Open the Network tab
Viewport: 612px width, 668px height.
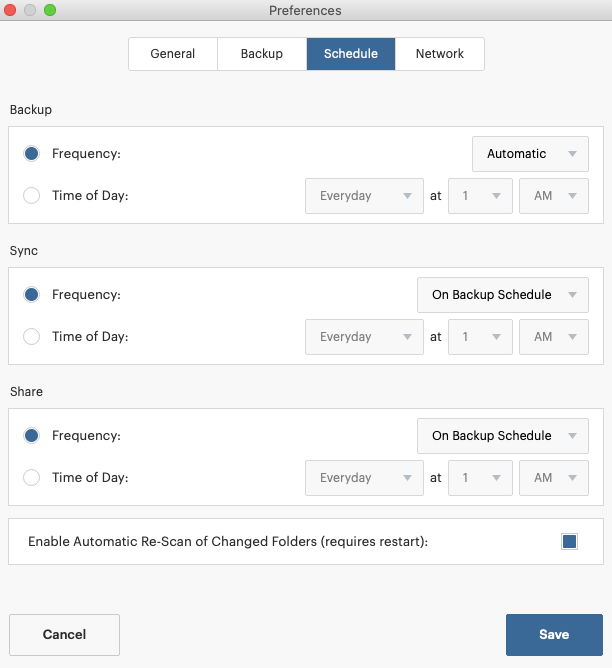[440, 54]
